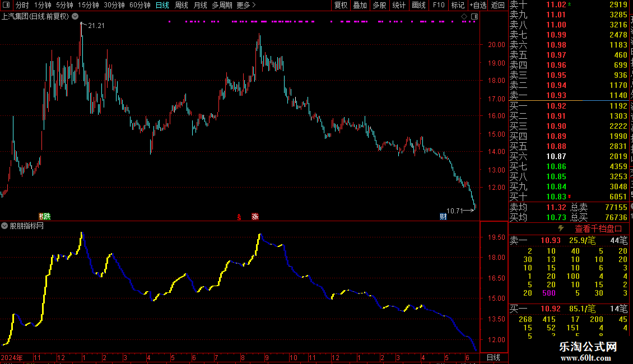Click 买均 value 10.73

click(x=556, y=217)
